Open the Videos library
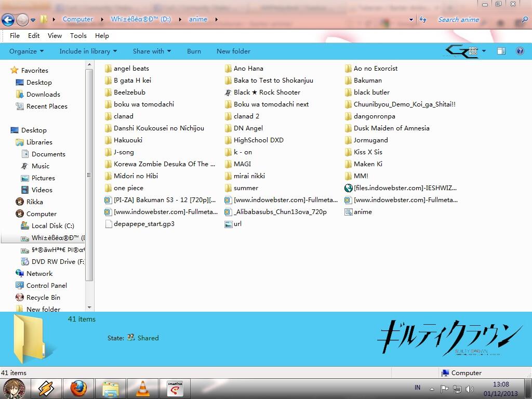Viewport: 532px width, 399px height. [x=42, y=190]
